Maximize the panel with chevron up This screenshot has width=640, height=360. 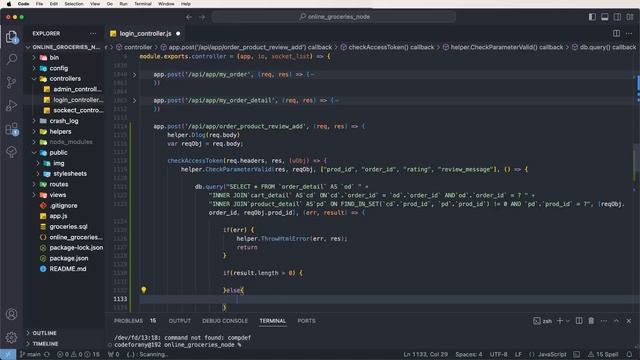616,321
